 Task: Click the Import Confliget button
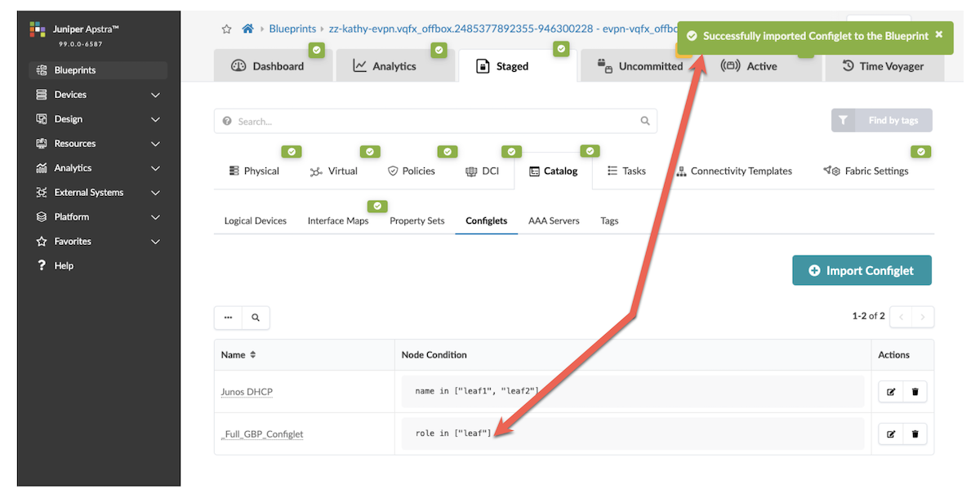[862, 269]
